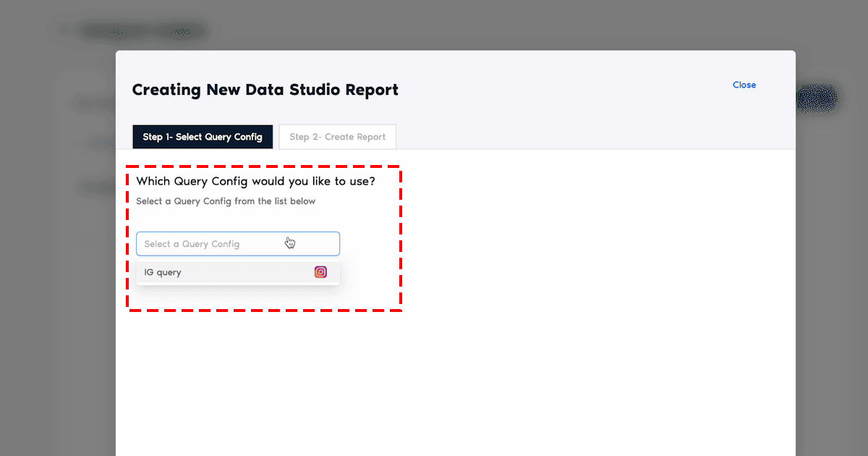
Task: Click the blurred button behind the dialog's right edge
Action: (817, 99)
